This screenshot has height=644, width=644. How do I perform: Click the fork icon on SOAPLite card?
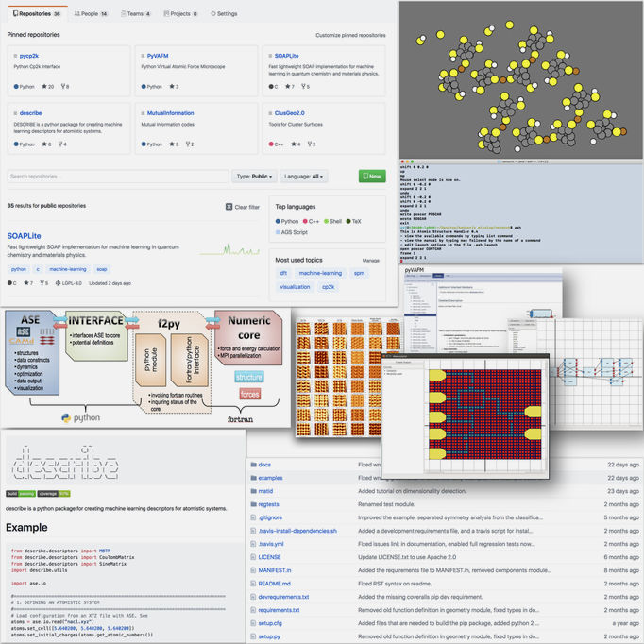(316, 86)
